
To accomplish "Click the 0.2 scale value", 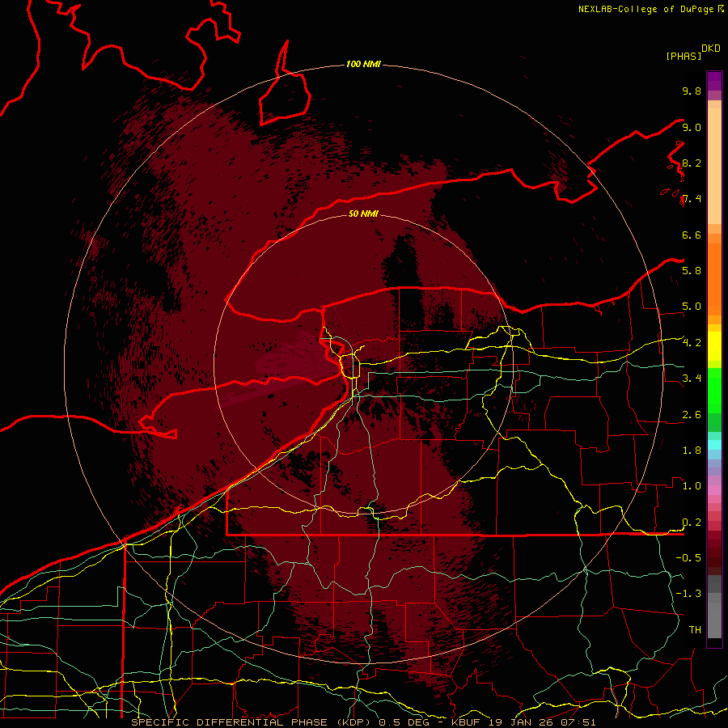I will coord(692,523).
